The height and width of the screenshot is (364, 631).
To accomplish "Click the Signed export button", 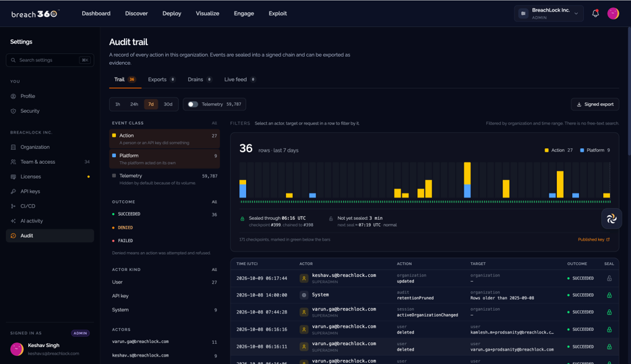I will tap(595, 104).
